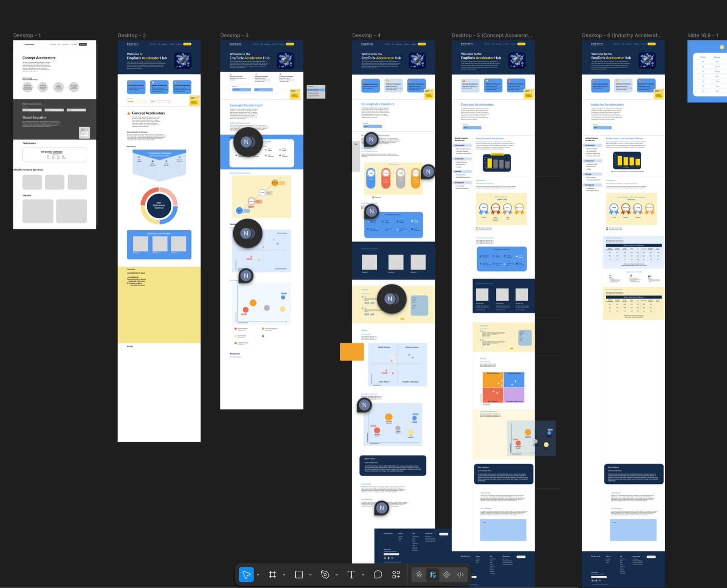Select the Desktop - 2 frame label
727x588 pixels.
132,35
